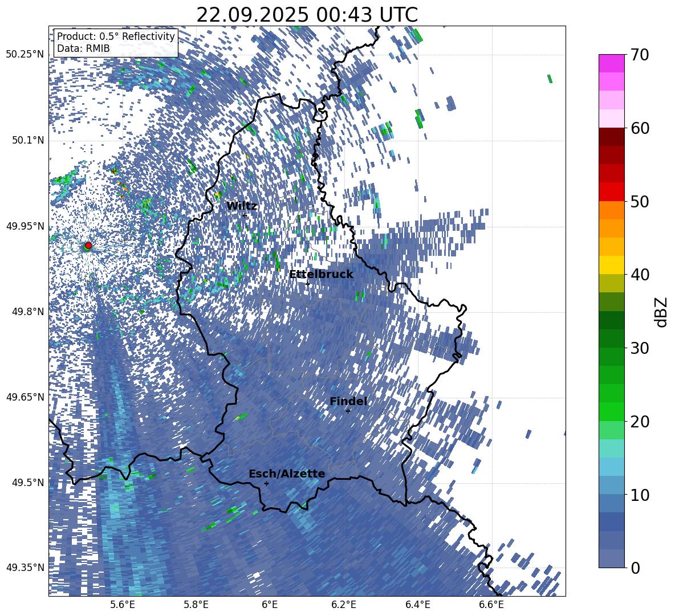The width and height of the screenshot is (675, 616).
Task: Click the Data: RMIB text
Action: pos(83,48)
